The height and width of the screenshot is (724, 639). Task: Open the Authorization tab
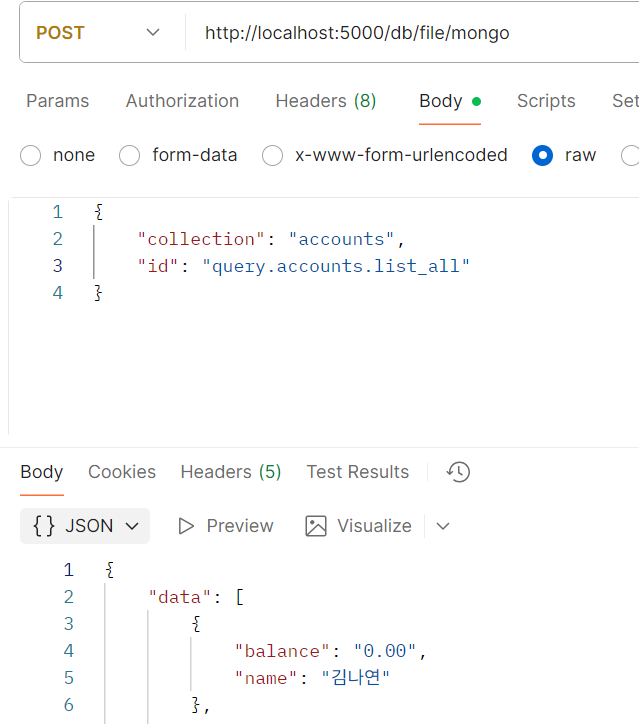pyautogui.click(x=182, y=101)
